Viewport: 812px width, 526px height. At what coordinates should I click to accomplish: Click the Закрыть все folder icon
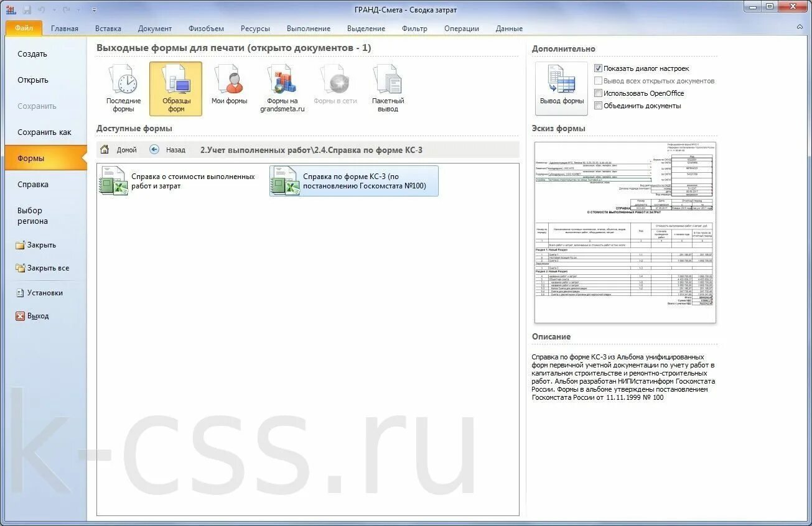[20, 268]
